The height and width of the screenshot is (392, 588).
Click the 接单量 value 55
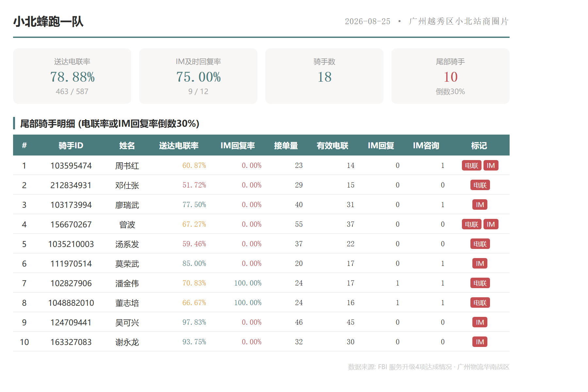pos(299,224)
